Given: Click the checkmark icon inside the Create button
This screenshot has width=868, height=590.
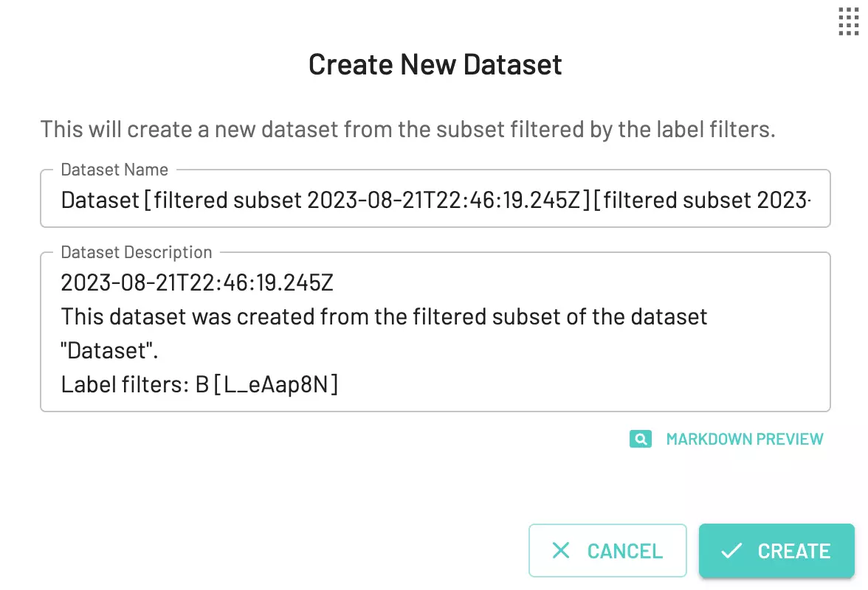Looking at the screenshot, I should (731, 551).
